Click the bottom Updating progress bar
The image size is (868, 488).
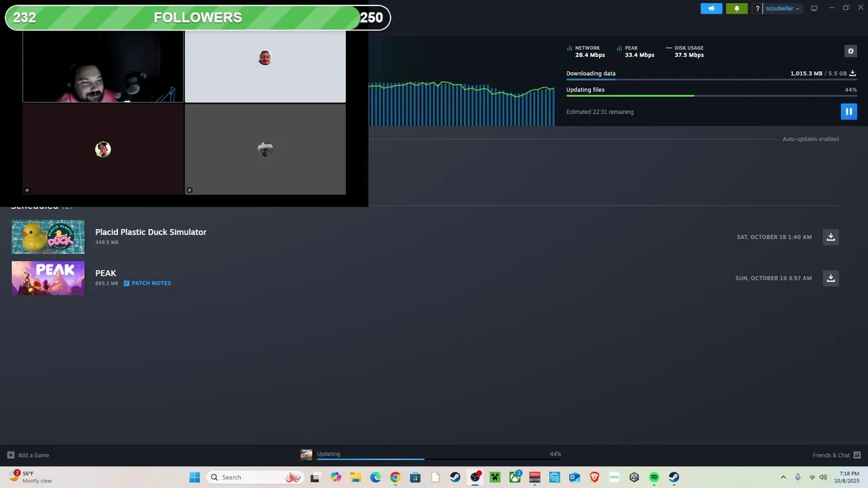point(439,460)
